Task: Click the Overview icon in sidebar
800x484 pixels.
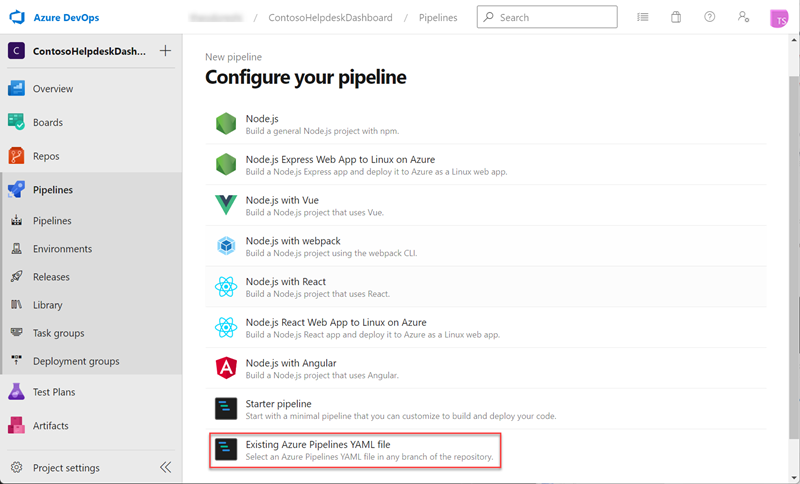Action: (x=16, y=89)
